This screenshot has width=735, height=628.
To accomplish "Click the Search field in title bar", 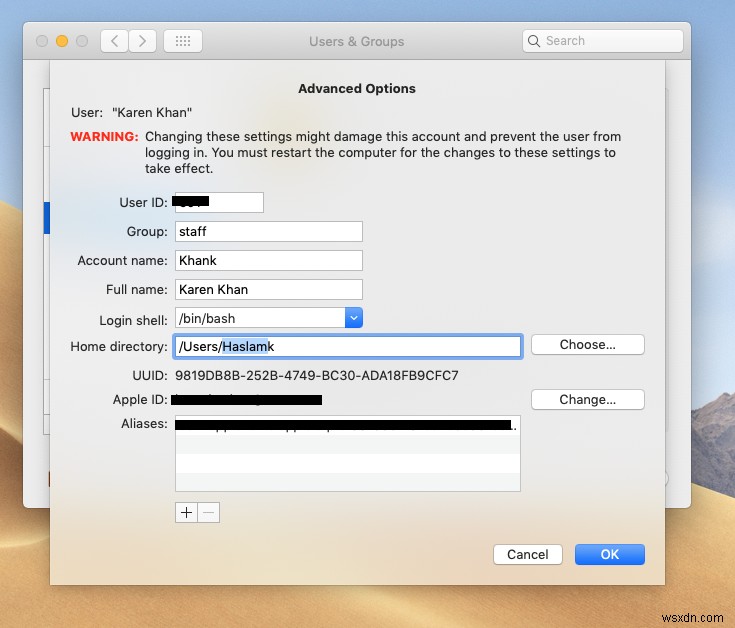I will click(602, 41).
